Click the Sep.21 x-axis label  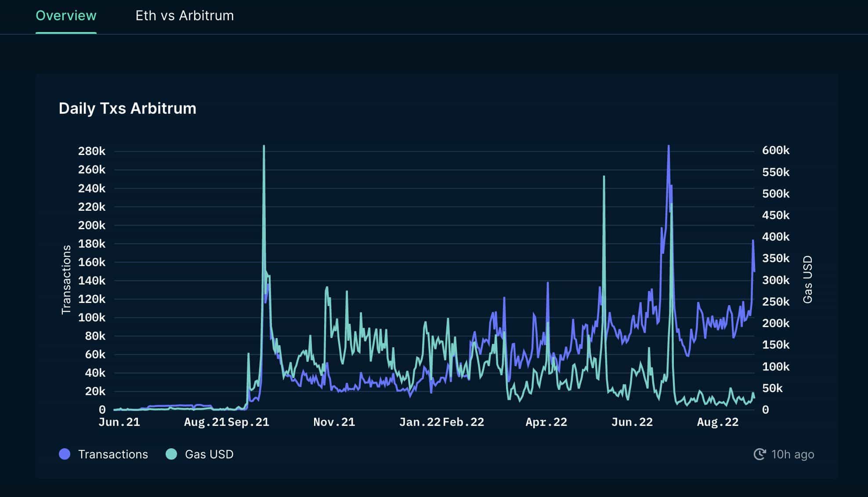(x=248, y=422)
